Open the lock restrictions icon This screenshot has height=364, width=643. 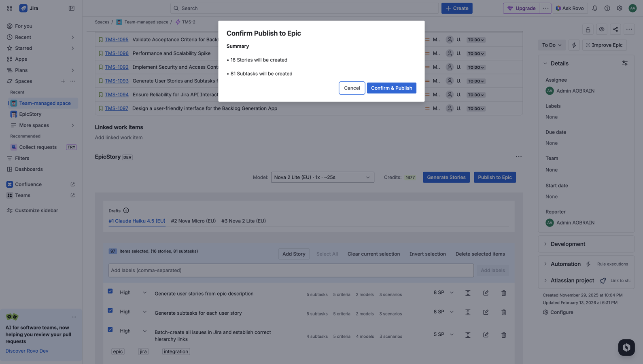588,29
